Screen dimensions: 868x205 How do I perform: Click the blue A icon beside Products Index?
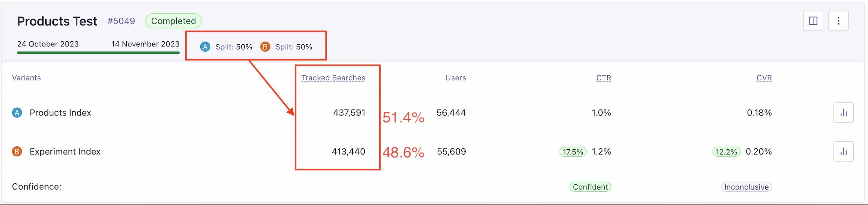17,113
